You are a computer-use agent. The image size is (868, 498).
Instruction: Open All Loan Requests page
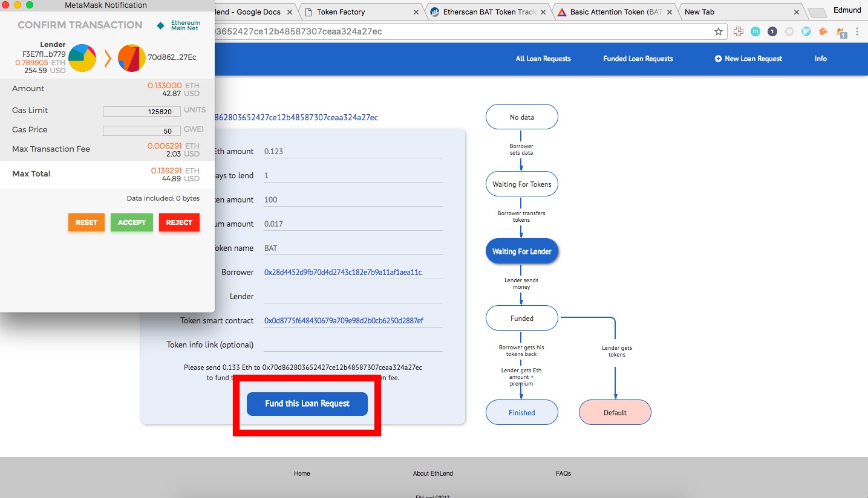(x=543, y=59)
